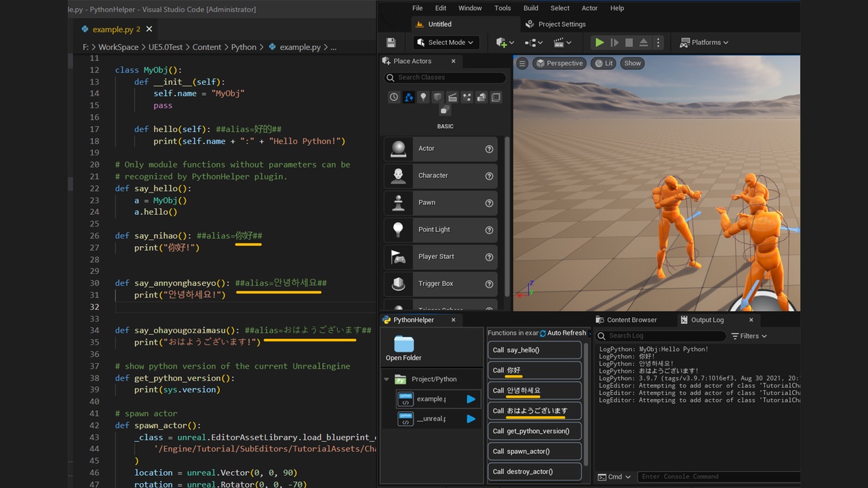Expand the Select Mode dropdown
This screenshot has width=868, height=488.
446,42
